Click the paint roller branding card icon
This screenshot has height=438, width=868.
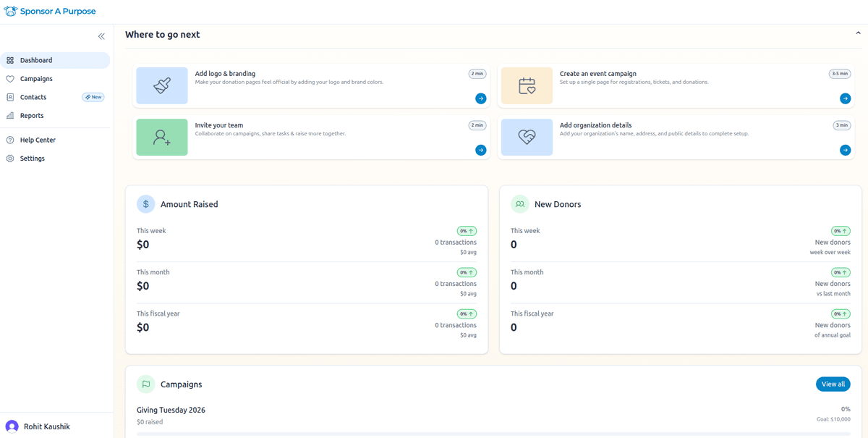point(161,85)
